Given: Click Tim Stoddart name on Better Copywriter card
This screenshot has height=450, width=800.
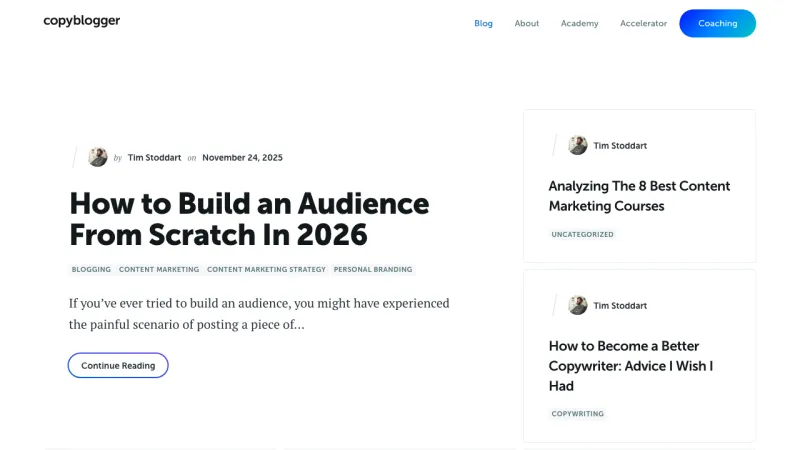Looking at the screenshot, I should click(x=620, y=306).
